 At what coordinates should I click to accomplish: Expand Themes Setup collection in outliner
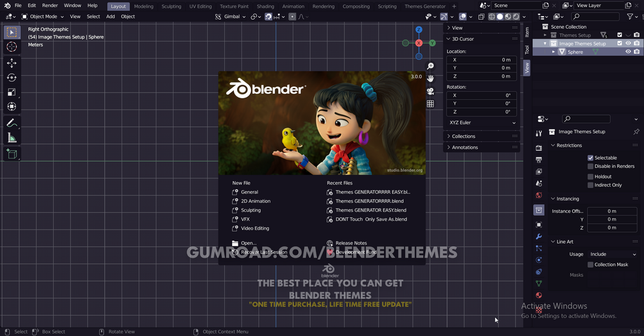[545, 35]
